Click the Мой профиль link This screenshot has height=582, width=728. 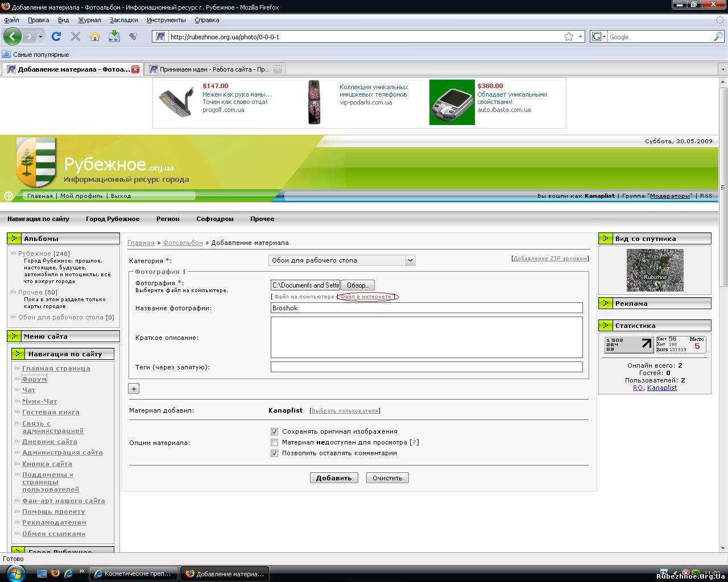[x=82, y=196]
